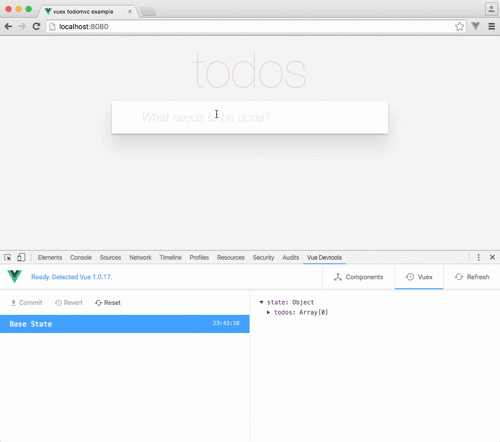500x442 pixels.
Task: Reload the page with the refresh icon
Action: click(36, 26)
